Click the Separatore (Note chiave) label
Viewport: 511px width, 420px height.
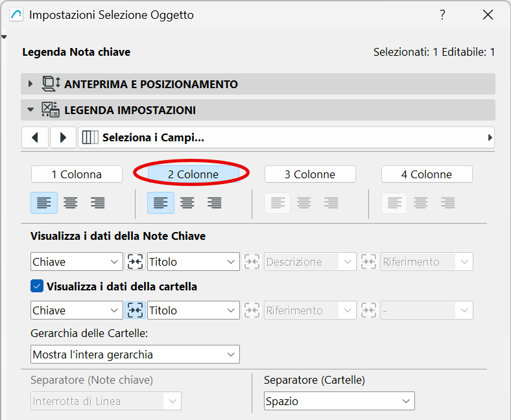pos(92,380)
